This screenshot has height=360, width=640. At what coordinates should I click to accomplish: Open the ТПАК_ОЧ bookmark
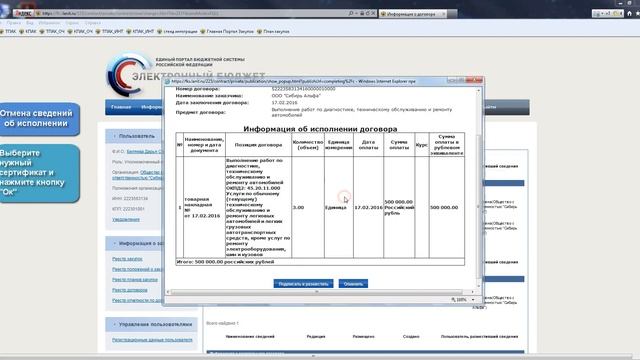pos(52,31)
